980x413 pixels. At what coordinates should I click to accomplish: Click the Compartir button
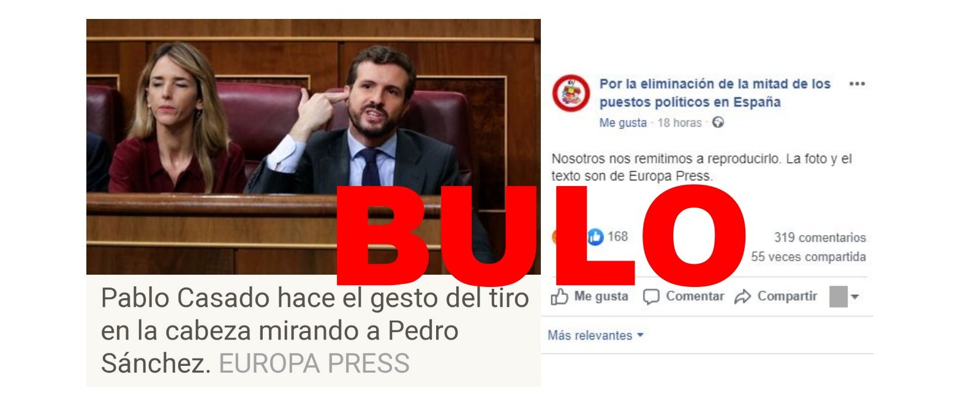click(775, 297)
